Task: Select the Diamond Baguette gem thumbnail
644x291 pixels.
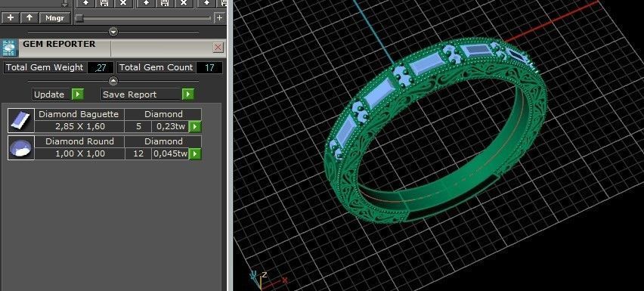Action: point(21,121)
